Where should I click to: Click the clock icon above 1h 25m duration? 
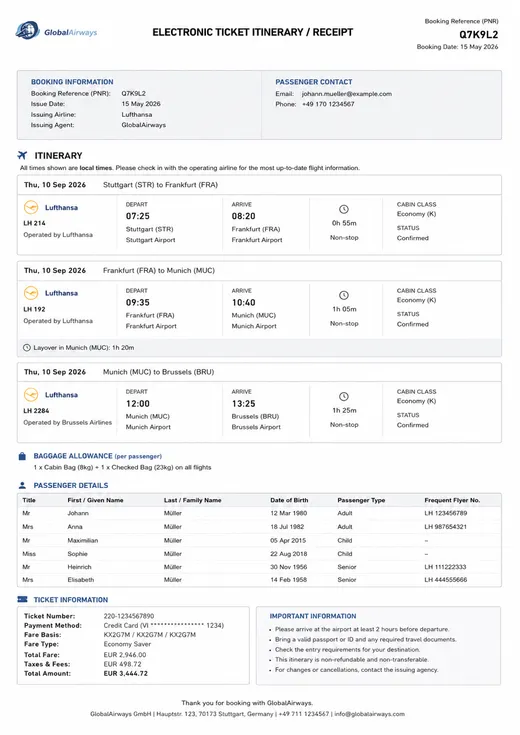click(344, 397)
